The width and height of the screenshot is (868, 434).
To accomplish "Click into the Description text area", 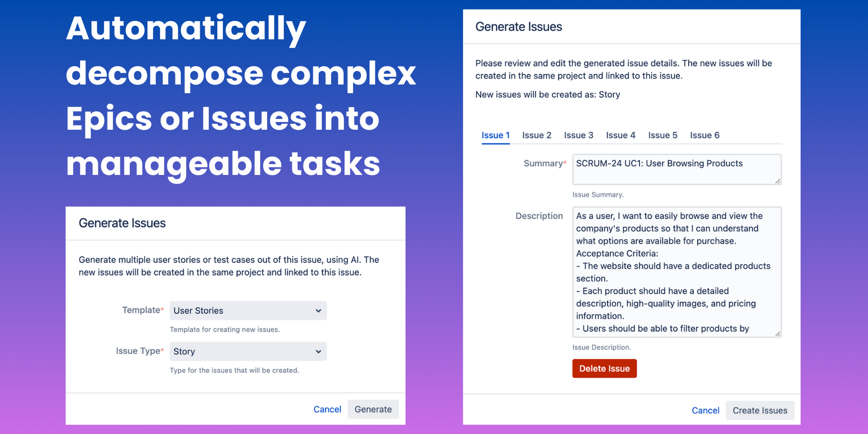I will [x=677, y=272].
